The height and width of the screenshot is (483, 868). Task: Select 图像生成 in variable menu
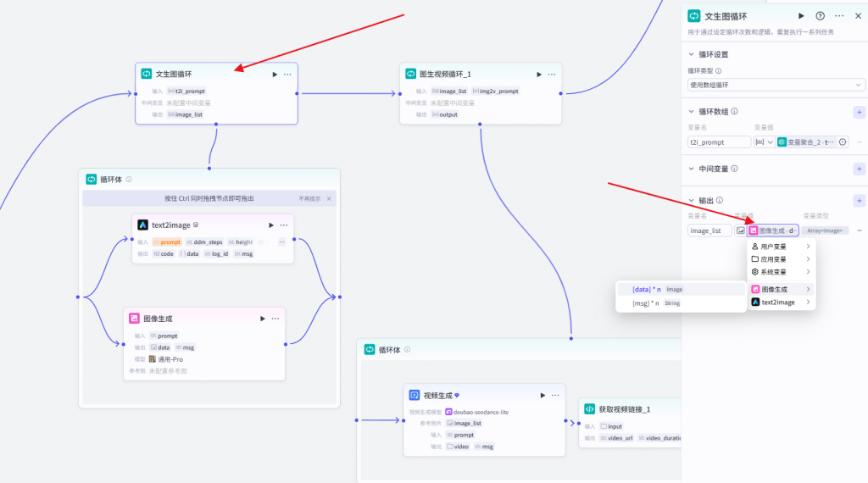click(781, 289)
